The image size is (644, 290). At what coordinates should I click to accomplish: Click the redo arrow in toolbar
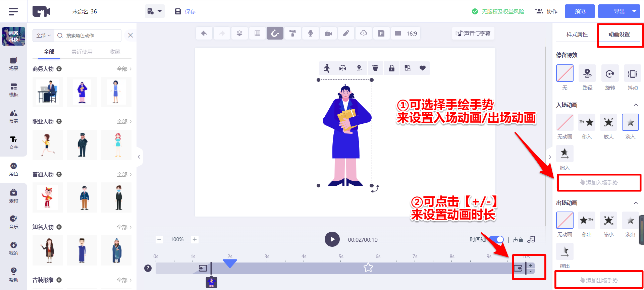click(x=222, y=33)
